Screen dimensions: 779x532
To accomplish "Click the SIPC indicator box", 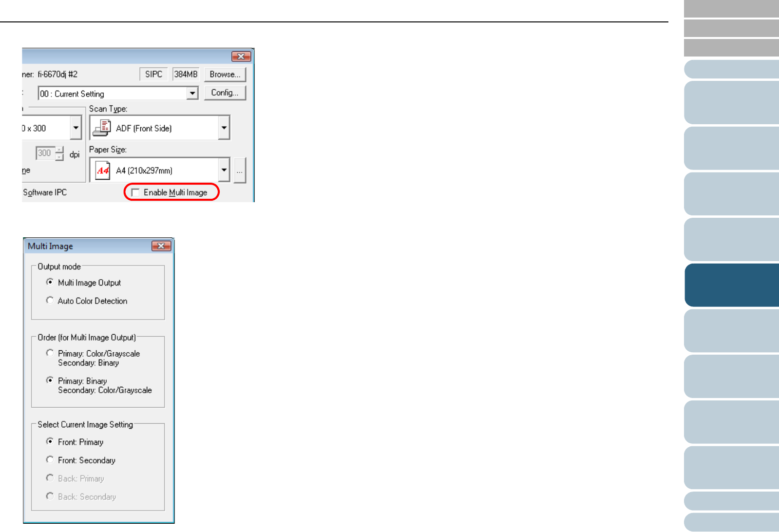I will [153, 74].
